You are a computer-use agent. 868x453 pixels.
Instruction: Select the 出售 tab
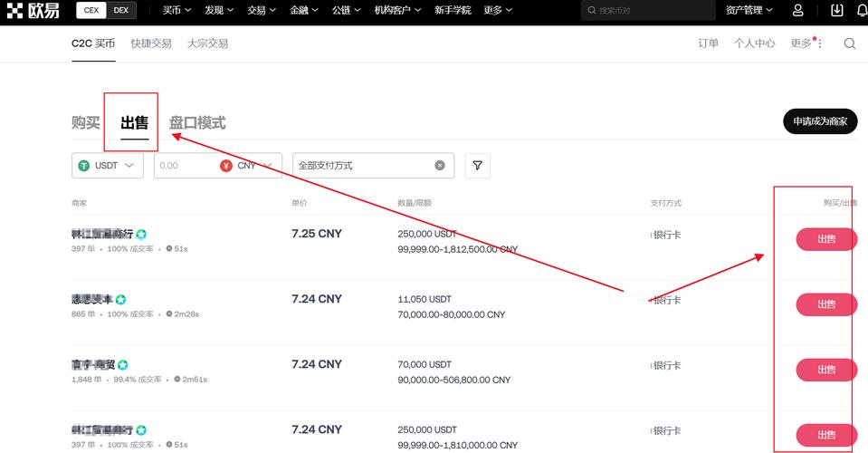tap(134, 123)
